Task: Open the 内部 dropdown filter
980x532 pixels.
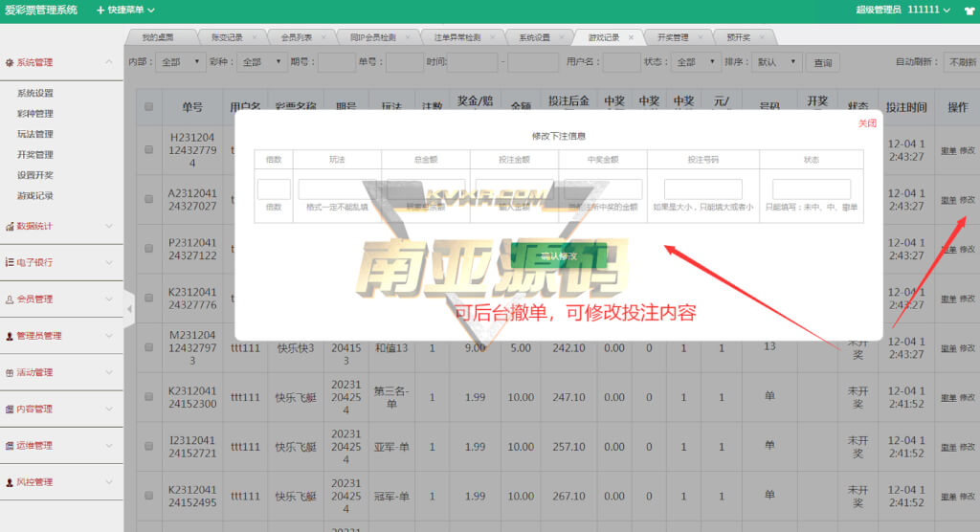Action: [x=181, y=62]
